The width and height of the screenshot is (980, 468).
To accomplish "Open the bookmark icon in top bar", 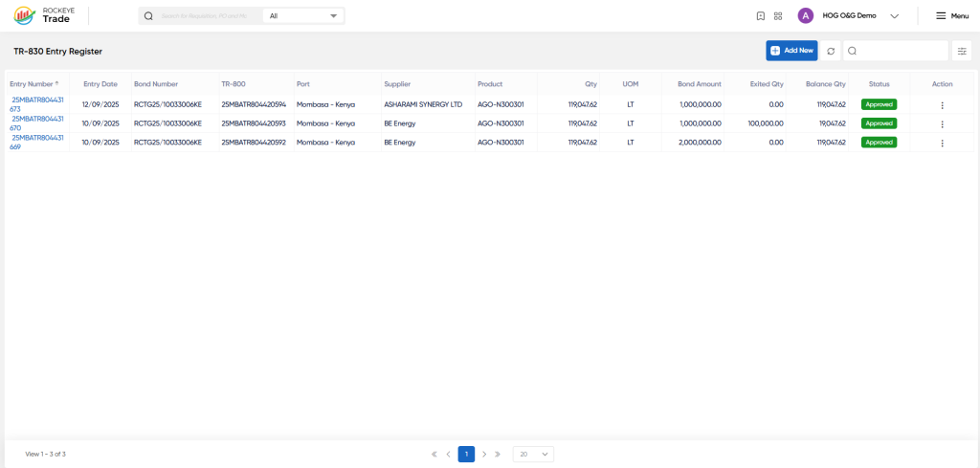I will 761,16.
